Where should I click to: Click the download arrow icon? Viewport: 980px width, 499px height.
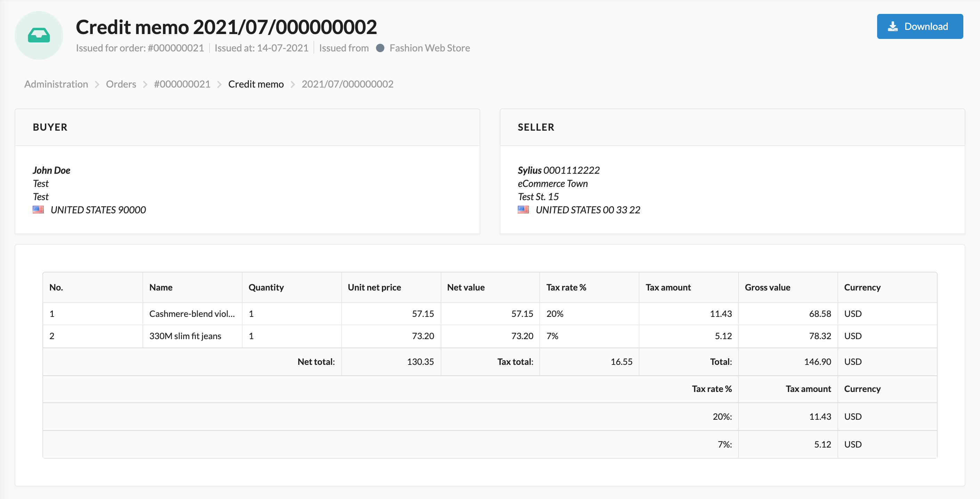pos(892,27)
